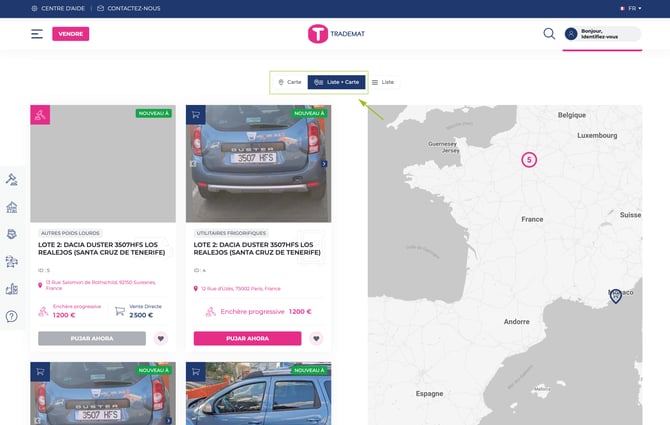Go to Trademat logo homepage
670x425 pixels.
tap(336, 34)
